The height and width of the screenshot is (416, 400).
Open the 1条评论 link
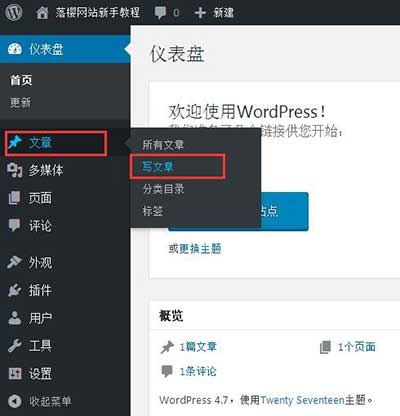click(198, 371)
